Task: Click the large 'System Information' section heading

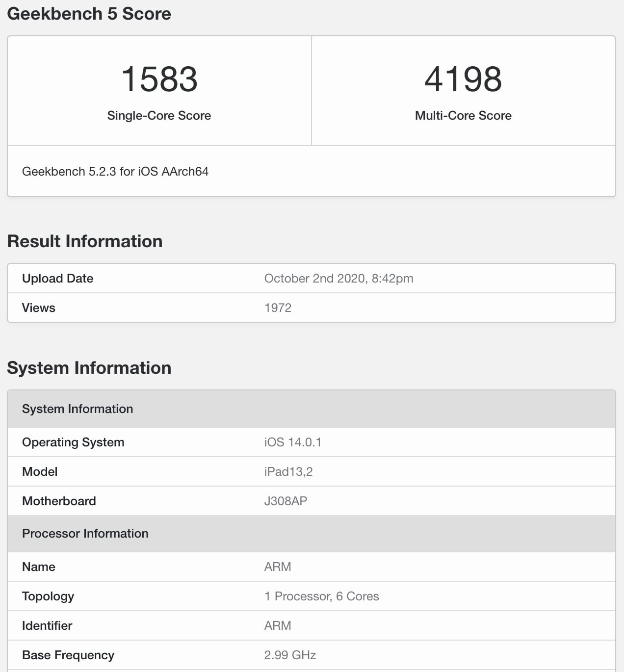Action: click(89, 368)
